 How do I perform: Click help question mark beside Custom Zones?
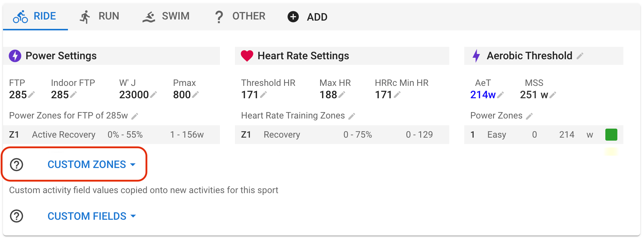coord(17,165)
